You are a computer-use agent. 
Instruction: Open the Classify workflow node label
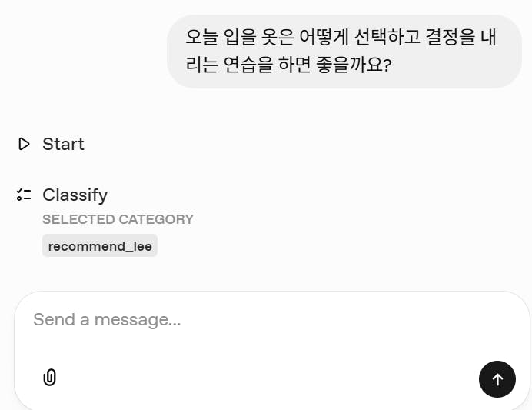75,195
